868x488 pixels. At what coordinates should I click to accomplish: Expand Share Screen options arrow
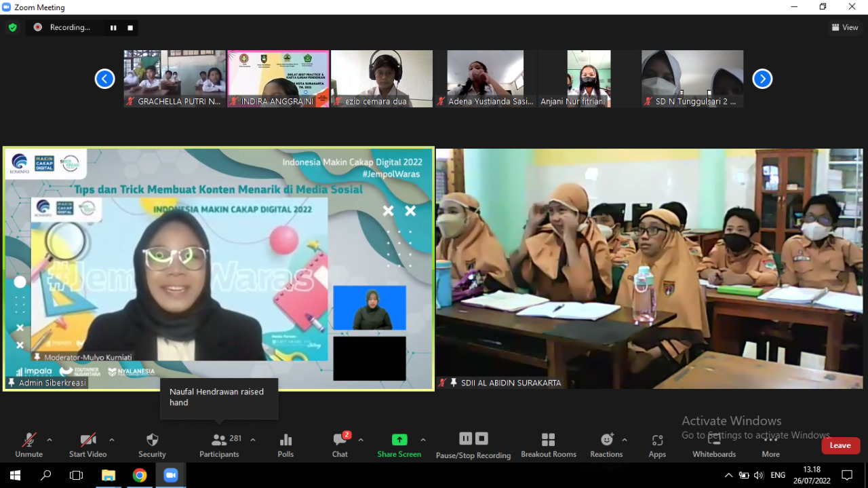[423, 440]
